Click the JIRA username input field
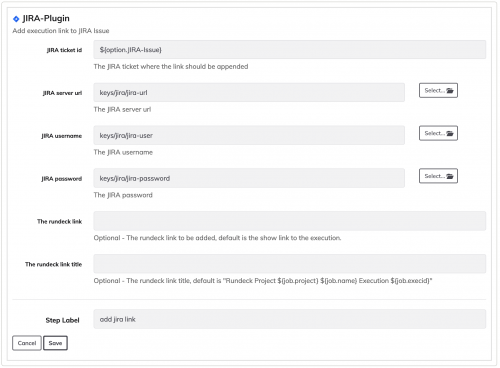500x368 pixels. coord(249,135)
